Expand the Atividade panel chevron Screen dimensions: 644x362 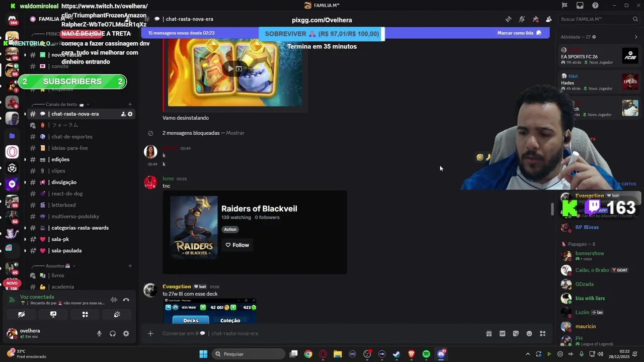tap(636, 37)
